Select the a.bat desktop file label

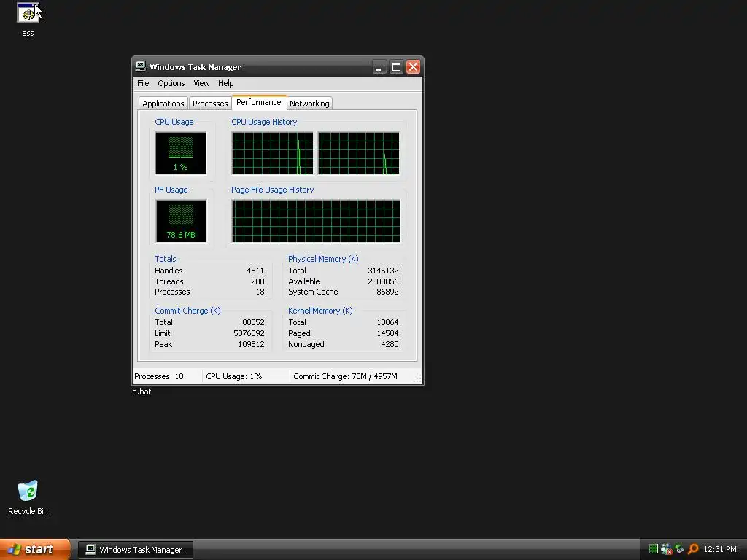[142, 392]
